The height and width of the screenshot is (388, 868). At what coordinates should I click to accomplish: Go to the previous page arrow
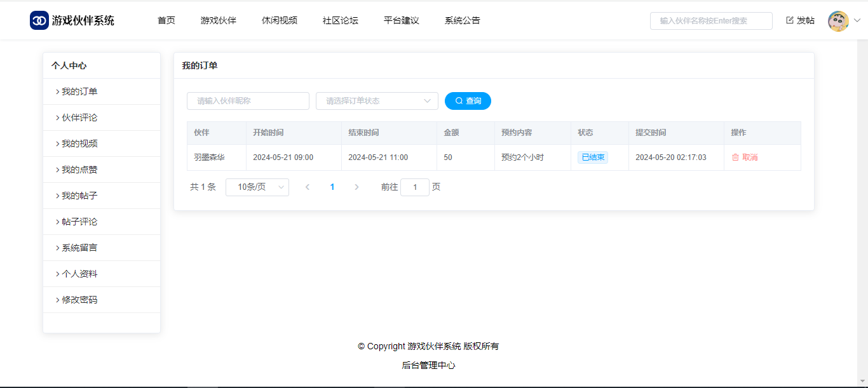pyautogui.click(x=308, y=187)
